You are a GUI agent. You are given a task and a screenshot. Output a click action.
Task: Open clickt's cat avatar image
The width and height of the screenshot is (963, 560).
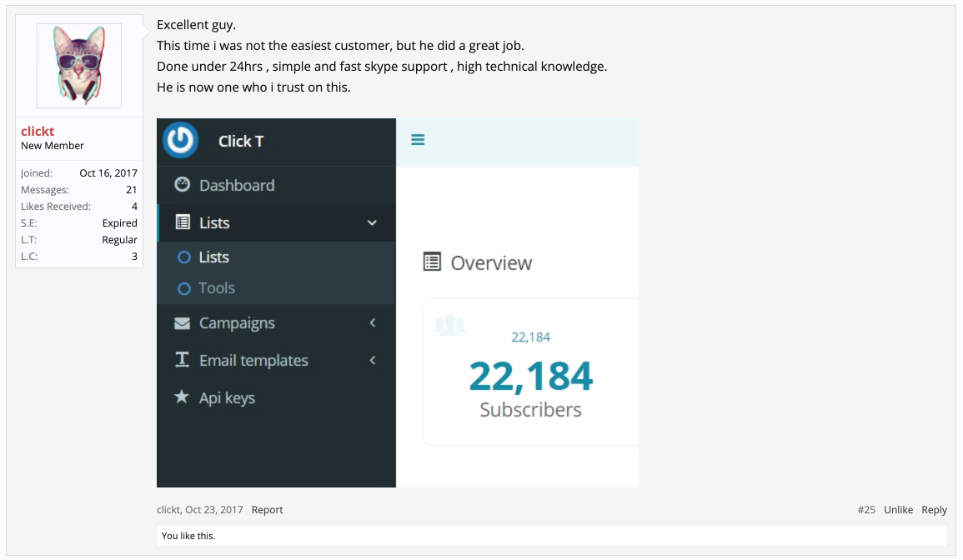pos(79,66)
